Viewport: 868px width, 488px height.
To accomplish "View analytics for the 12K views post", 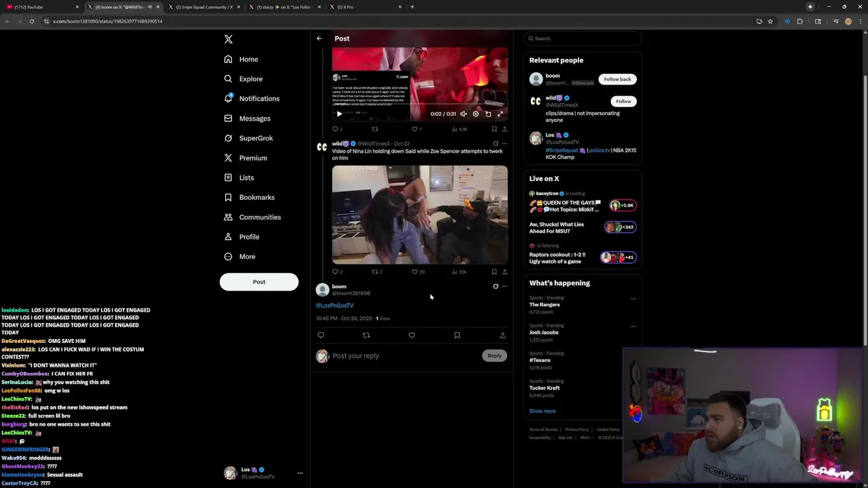I will [459, 272].
